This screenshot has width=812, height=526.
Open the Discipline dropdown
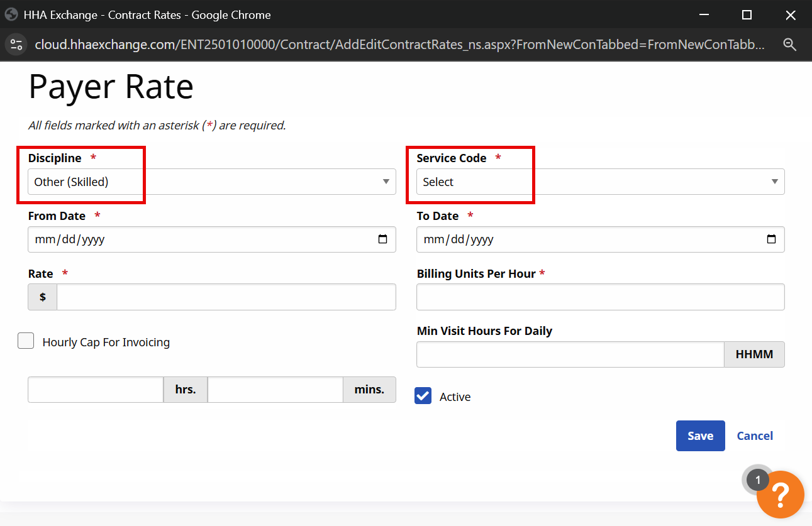click(211, 182)
